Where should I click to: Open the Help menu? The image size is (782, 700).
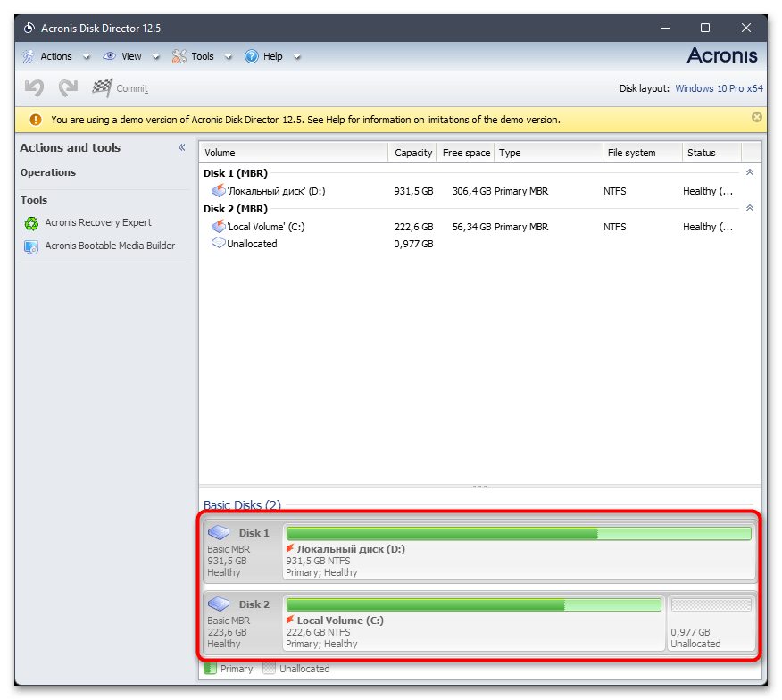(x=272, y=56)
